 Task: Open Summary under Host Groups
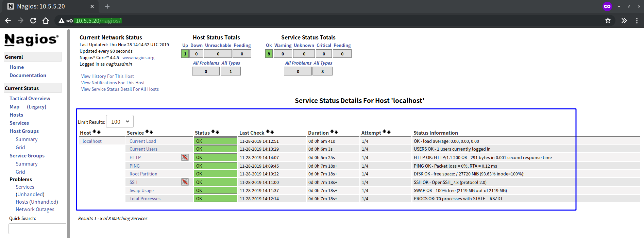point(27,139)
